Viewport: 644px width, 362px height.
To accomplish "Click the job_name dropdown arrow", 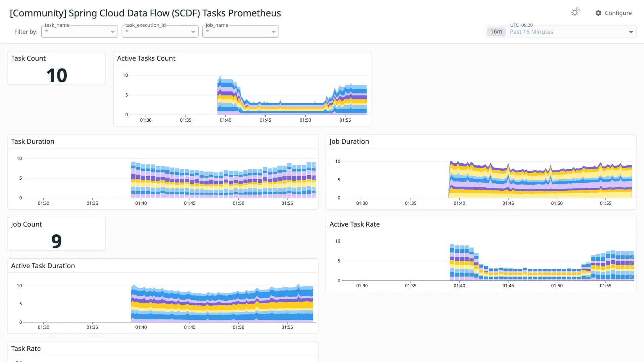I will [x=274, y=32].
